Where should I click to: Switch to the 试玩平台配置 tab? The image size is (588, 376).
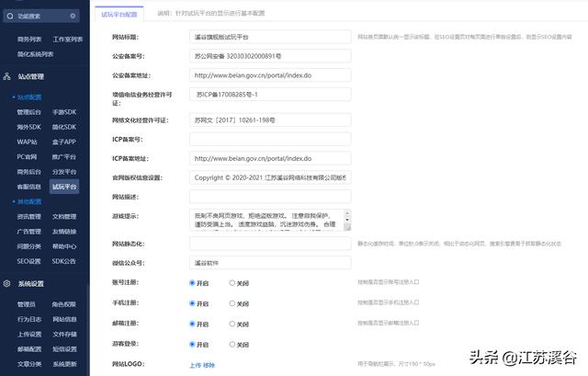click(119, 16)
